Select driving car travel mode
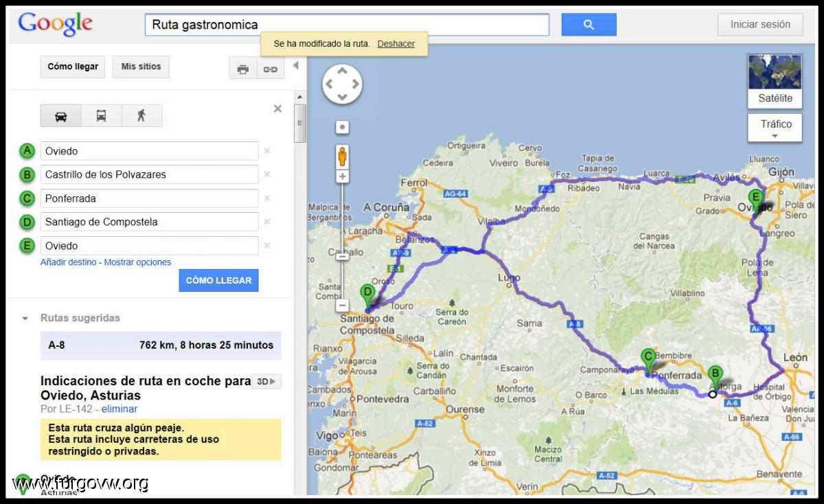The width and height of the screenshot is (824, 504). tap(60, 115)
